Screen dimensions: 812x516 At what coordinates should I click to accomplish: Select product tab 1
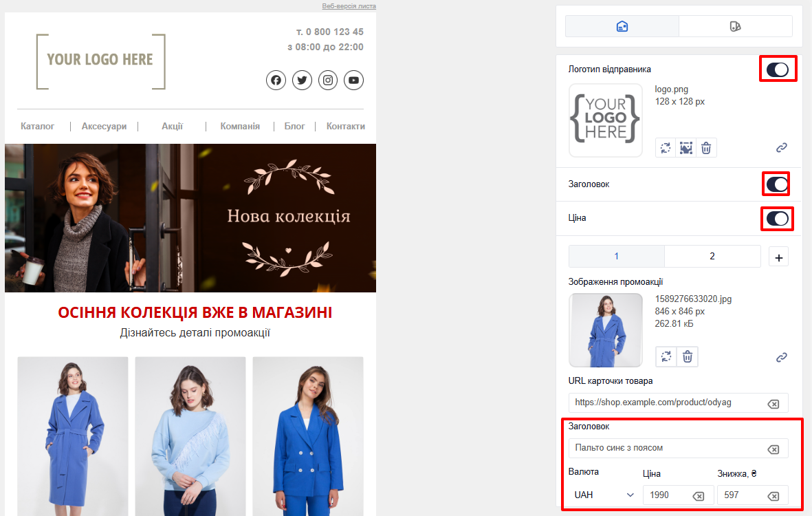[616, 256]
